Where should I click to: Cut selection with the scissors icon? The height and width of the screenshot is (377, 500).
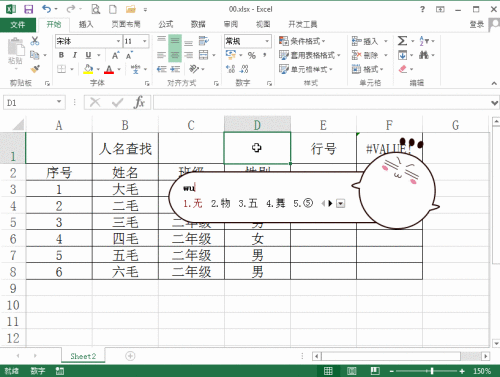[x=35, y=41]
